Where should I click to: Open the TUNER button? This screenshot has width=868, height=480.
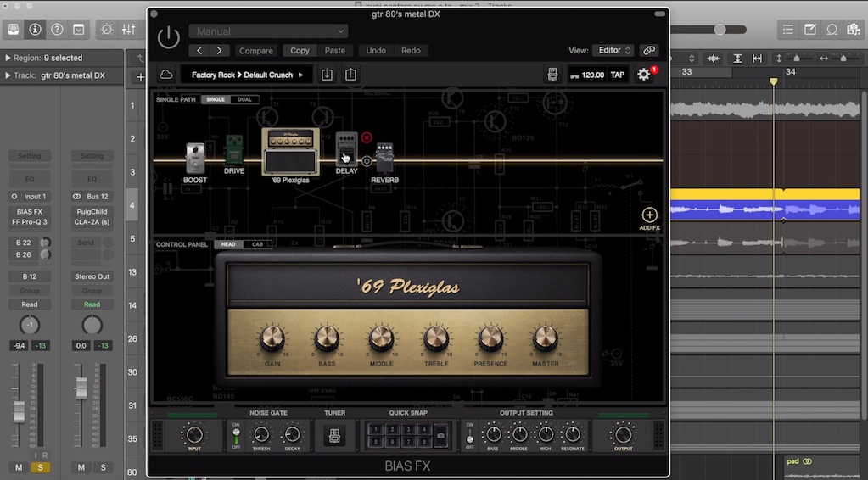(x=334, y=436)
